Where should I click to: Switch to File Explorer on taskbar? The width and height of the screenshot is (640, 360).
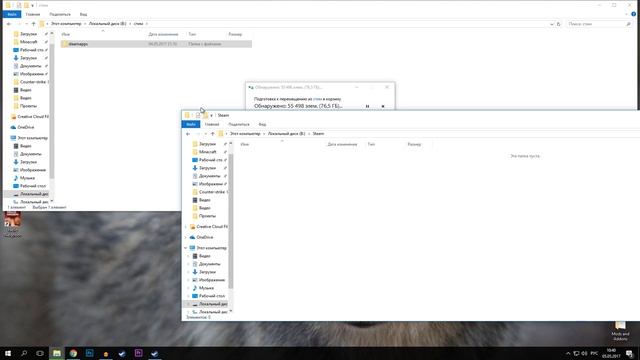coord(57,353)
